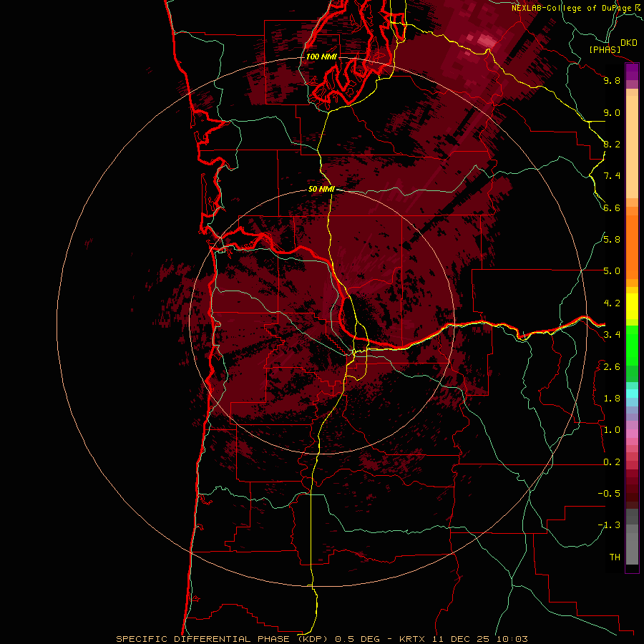Image resolution: width=644 pixels, height=644 pixels.
Task: Click the 9.8 legend value
Action: click(612, 80)
